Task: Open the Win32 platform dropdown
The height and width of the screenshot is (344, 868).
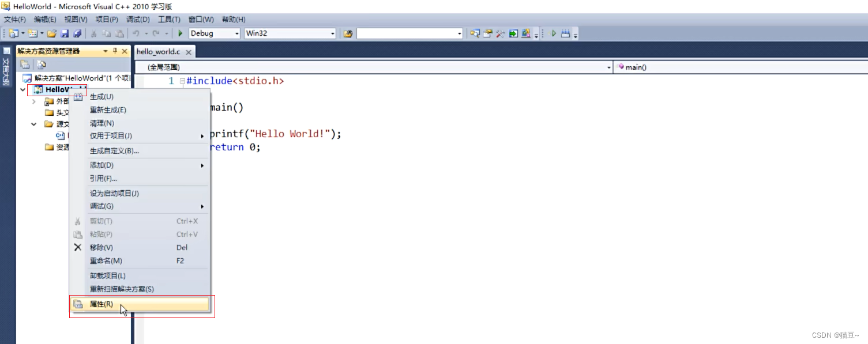Action: 332,33
